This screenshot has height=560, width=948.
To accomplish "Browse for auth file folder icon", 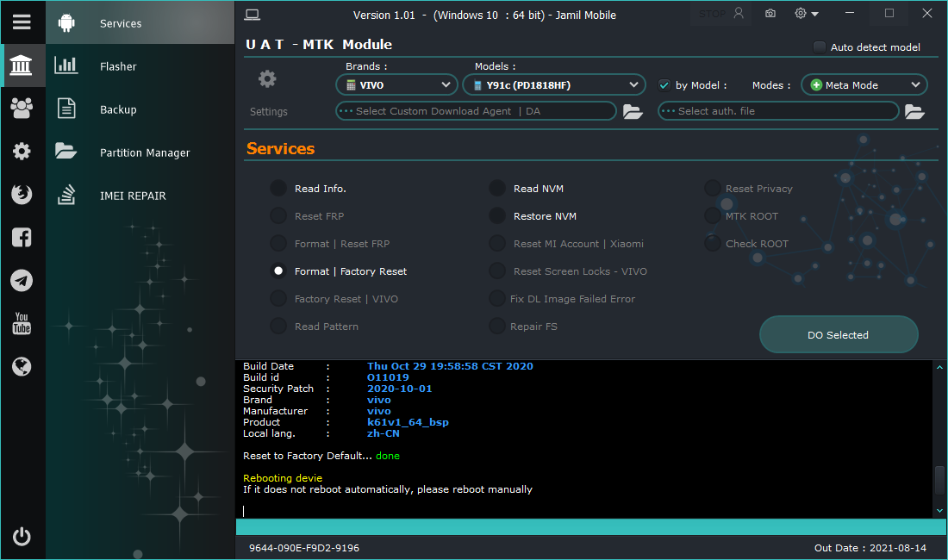I will pos(914,112).
